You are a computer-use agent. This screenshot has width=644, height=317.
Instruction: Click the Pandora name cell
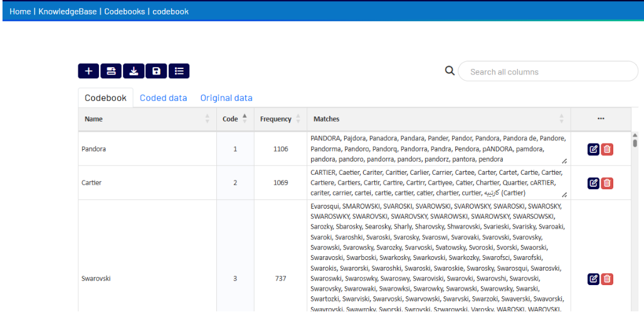tap(147, 149)
